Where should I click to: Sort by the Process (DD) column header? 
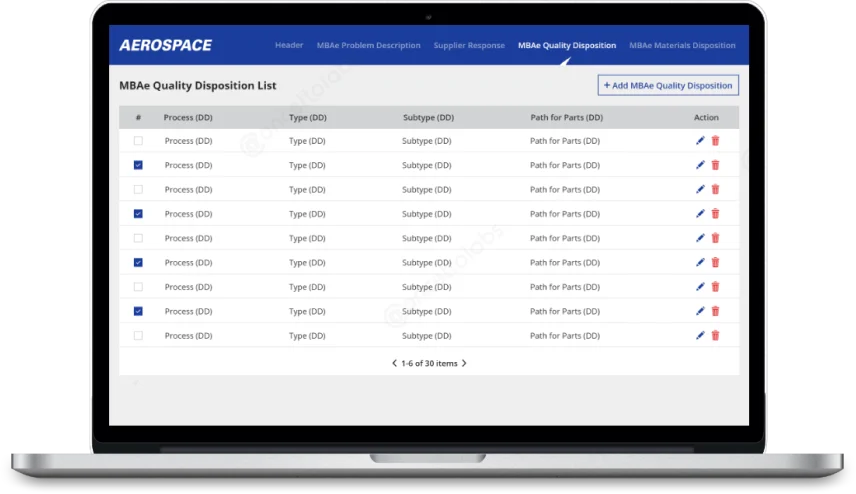click(x=188, y=118)
